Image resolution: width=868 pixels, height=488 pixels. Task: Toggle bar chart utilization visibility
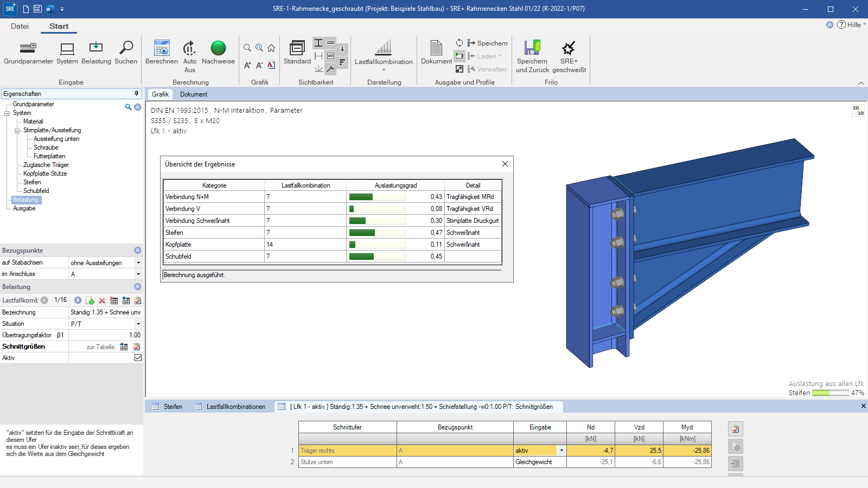pos(342,62)
